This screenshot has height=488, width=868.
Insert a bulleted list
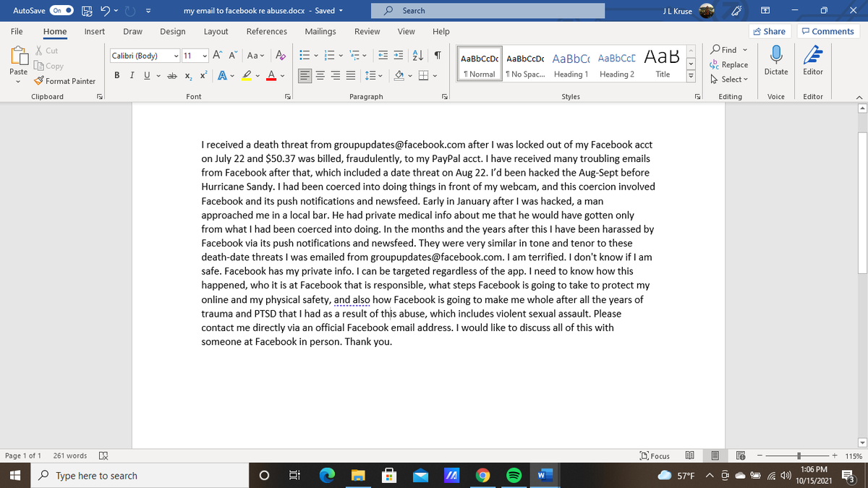(306, 56)
